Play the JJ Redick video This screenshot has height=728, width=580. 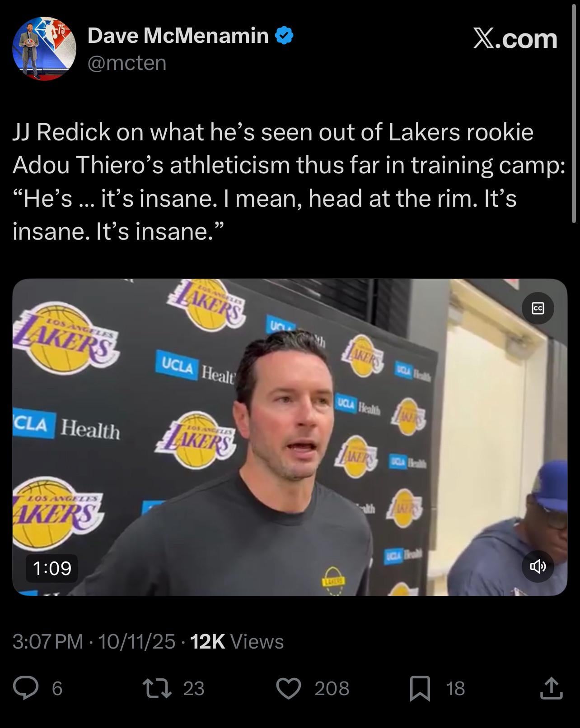click(x=290, y=437)
